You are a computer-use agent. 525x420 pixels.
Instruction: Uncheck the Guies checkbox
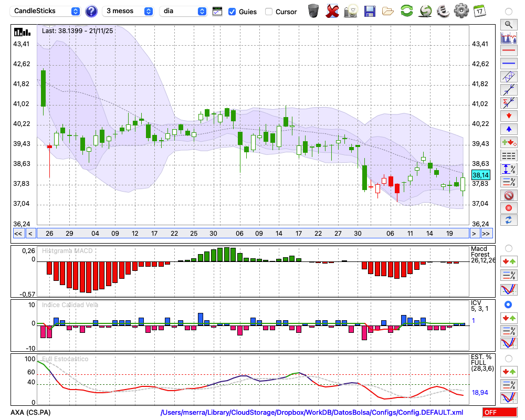(x=232, y=12)
